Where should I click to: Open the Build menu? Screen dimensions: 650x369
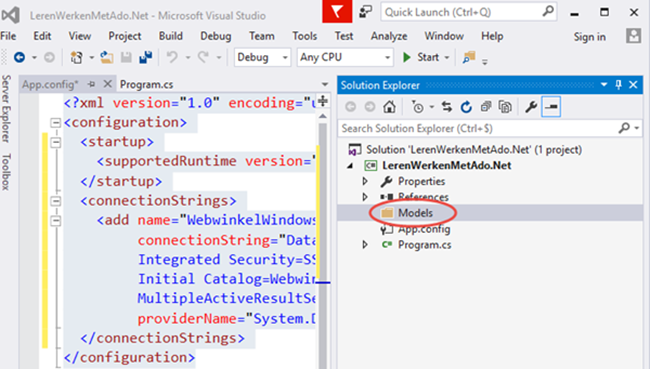[170, 36]
